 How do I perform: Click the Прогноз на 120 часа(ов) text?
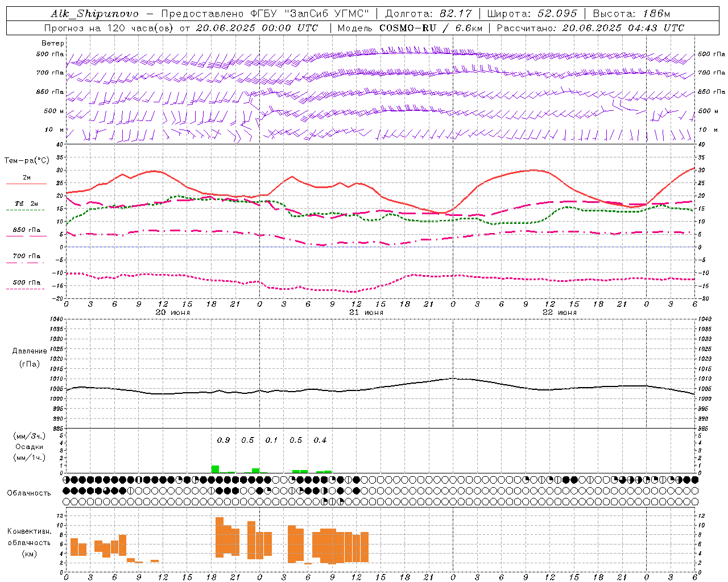110,28
